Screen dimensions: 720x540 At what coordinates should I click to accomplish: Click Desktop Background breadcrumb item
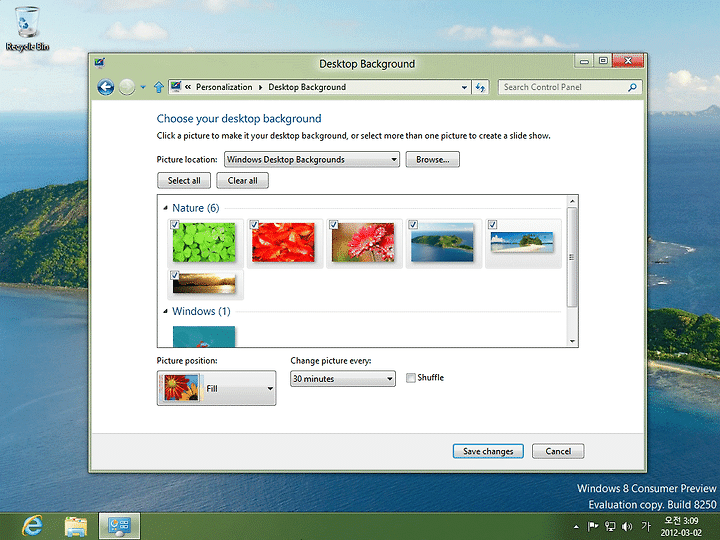307,87
